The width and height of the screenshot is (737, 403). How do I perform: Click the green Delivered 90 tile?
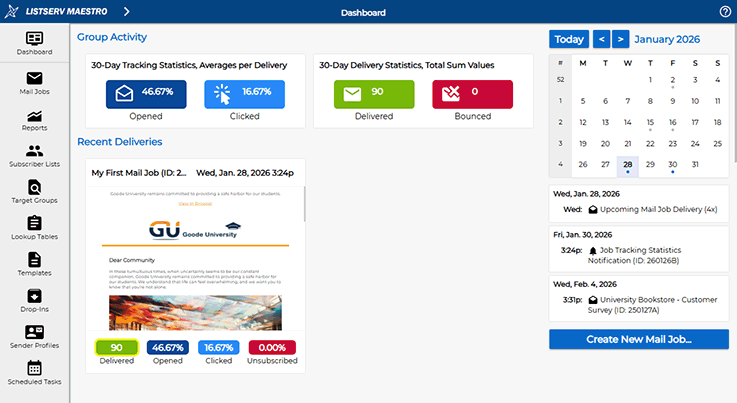coord(371,94)
